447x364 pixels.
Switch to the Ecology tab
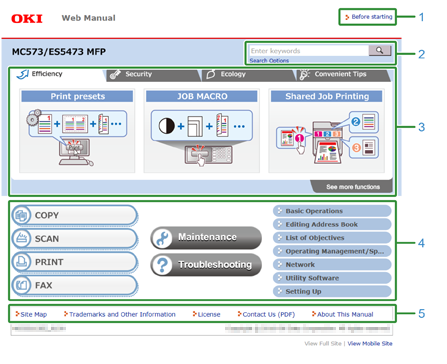pyautogui.click(x=249, y=75)
